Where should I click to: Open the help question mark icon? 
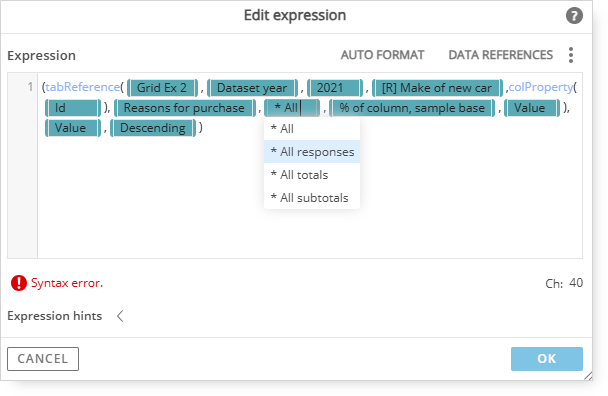click(574, 16)
